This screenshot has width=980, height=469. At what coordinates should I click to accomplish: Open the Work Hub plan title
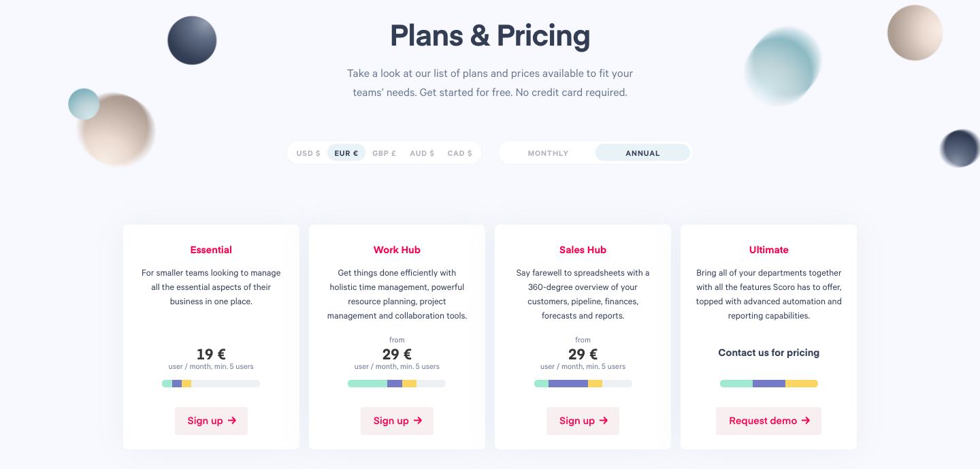397,250
